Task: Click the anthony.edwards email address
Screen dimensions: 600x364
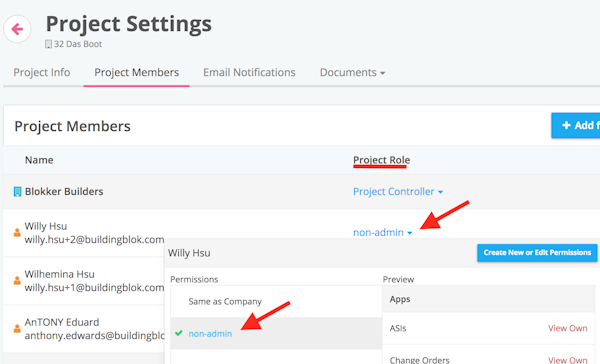Action: tap(94, 335)
